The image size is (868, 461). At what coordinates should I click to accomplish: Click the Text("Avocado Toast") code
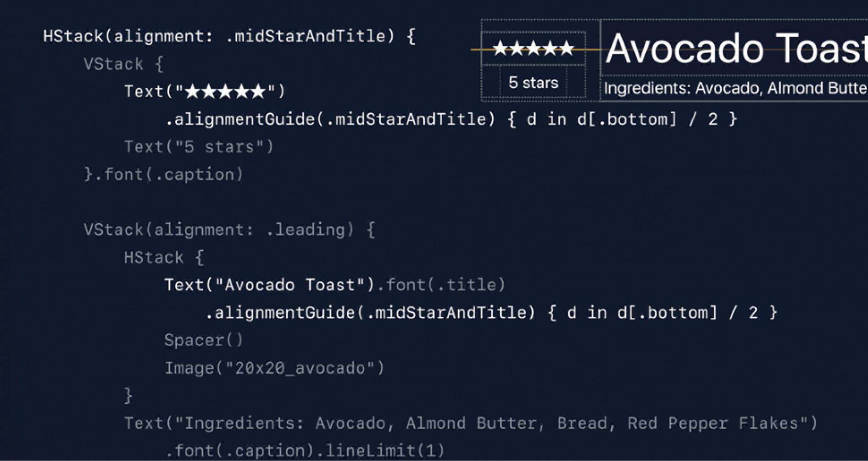click(269, 285)
